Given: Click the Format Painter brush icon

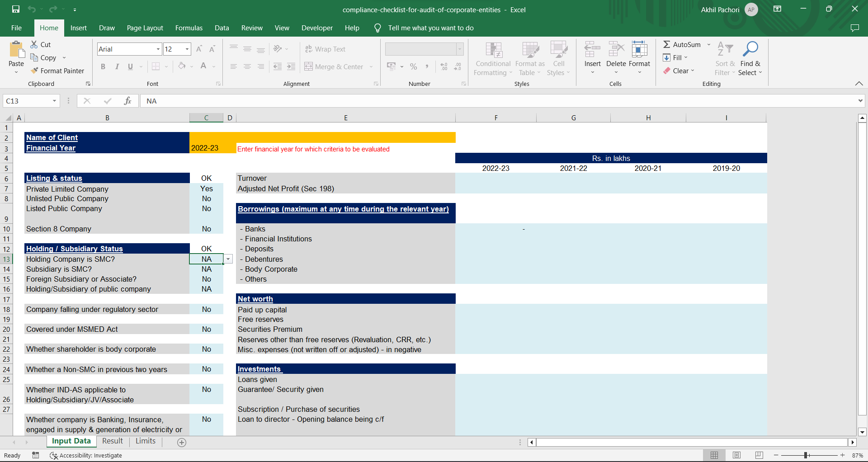Looking at the screenshot, I should [x=34, y=71].
